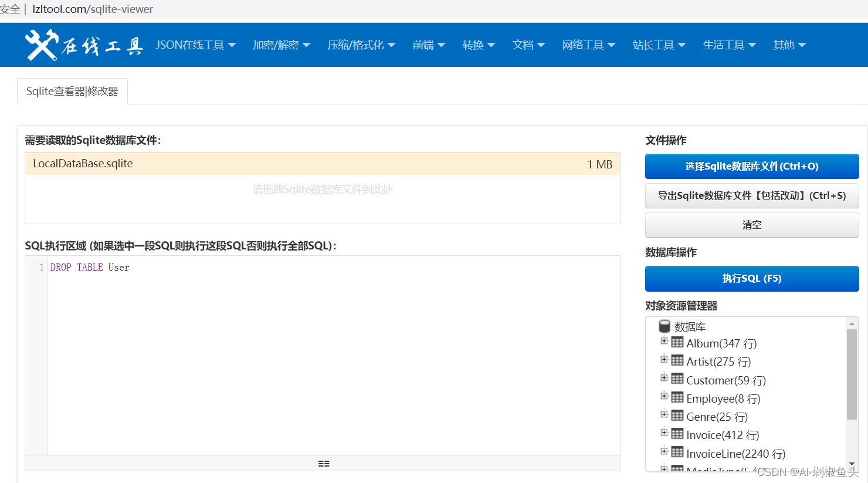The image size is (868, 483).
Task: Open the 转换 dropdown menu
Action: click(479, 44)
